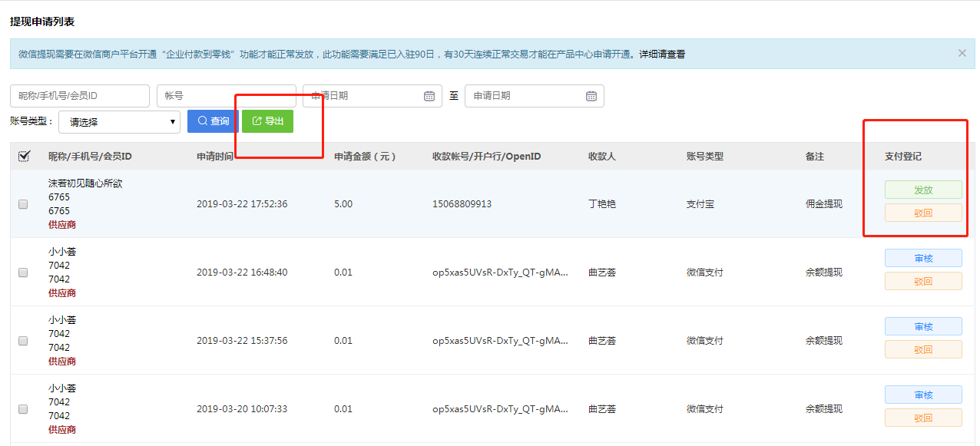The width and height of the screenshot is (980, 446).
Task: Select checkbox for the 16:48:40 withdrawal row
Action: click(23, 273)
